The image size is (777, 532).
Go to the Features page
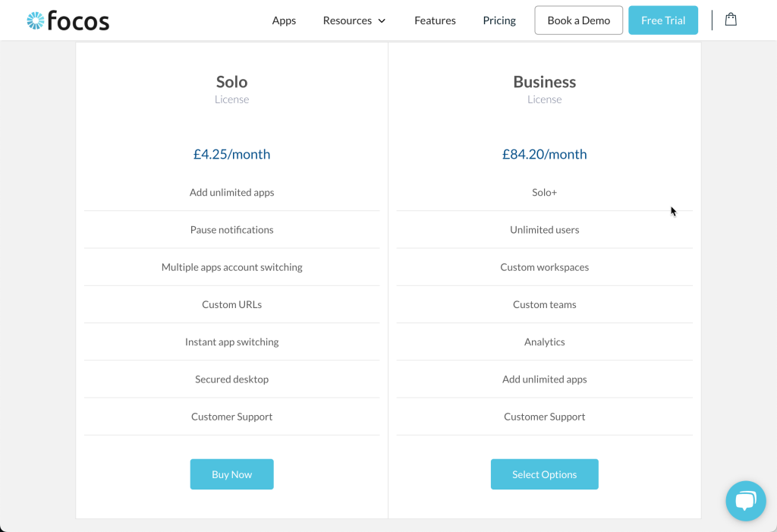click(435, 20)
